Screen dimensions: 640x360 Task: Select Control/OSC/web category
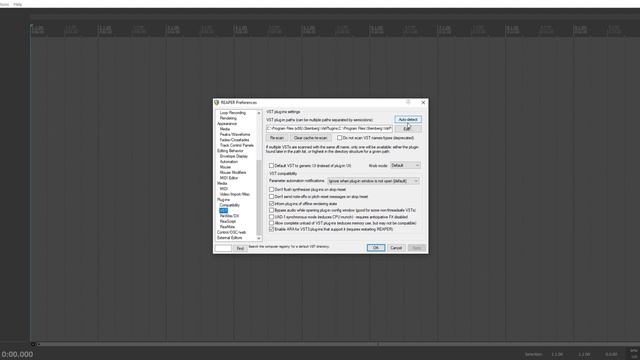pyautogui.click(x=231, y=232)
